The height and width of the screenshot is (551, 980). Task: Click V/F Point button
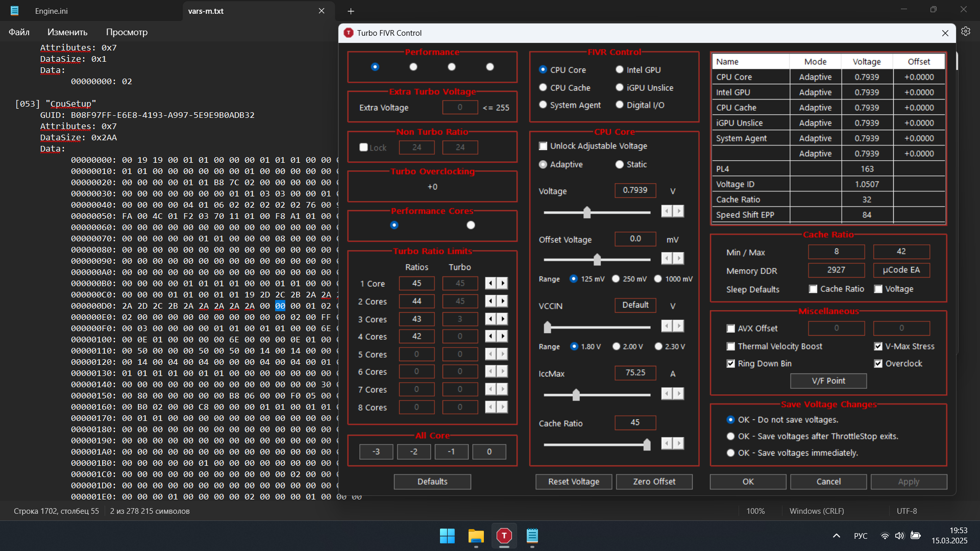tap(828, 381)
